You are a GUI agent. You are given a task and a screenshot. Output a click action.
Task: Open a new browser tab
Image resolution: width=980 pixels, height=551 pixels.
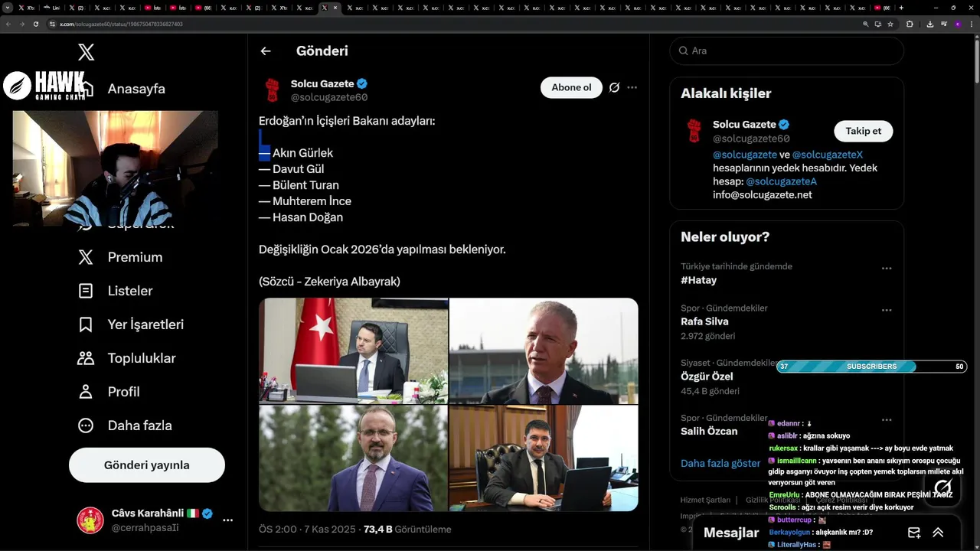click(x=901, y=8)
